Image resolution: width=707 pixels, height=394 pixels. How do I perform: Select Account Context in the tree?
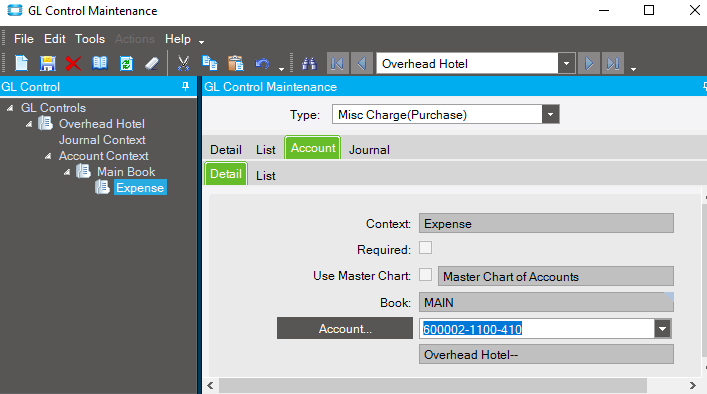(x=103, y=156)
